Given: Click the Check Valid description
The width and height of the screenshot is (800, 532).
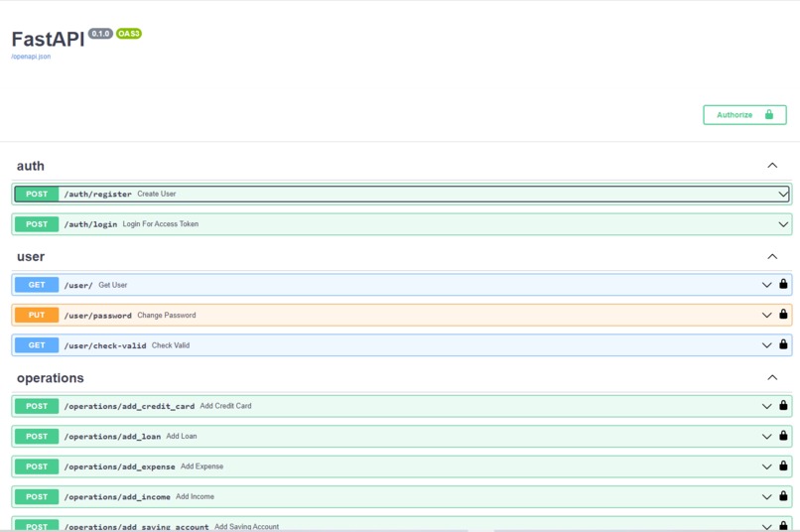Looking at the screenshot, I should pos(171,345).
